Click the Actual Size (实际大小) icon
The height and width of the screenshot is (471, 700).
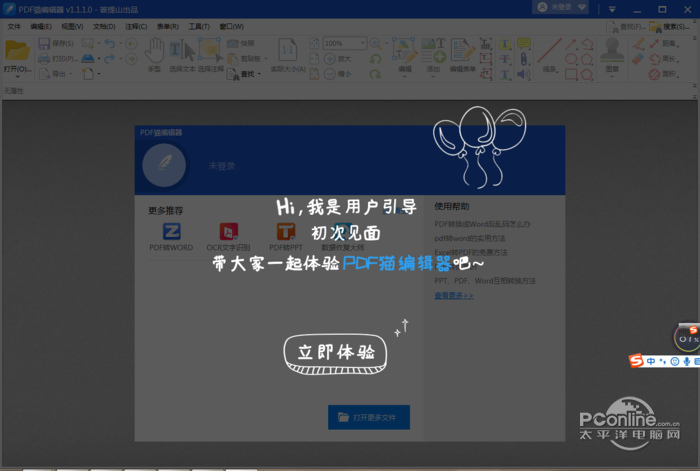click(x=288, y=50)
